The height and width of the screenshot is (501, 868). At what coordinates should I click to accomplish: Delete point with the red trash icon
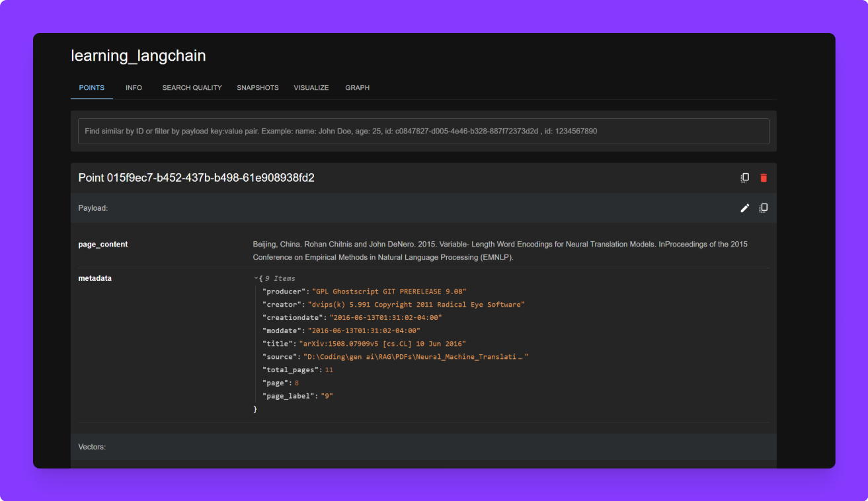pyautogui.click(x=764, y=178)
